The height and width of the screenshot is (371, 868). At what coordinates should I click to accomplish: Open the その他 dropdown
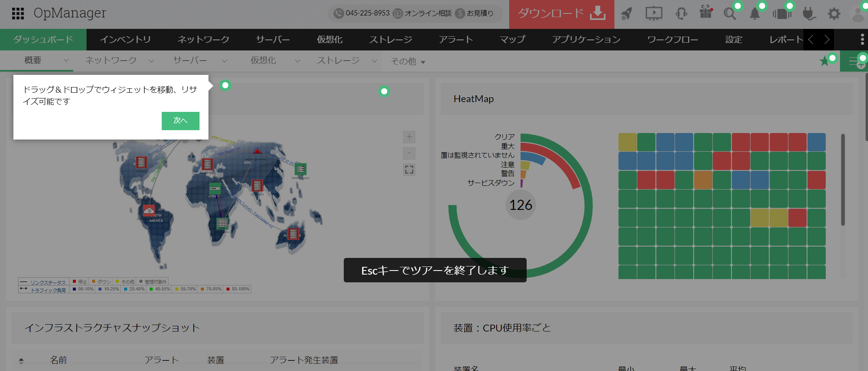click(408, 61)
